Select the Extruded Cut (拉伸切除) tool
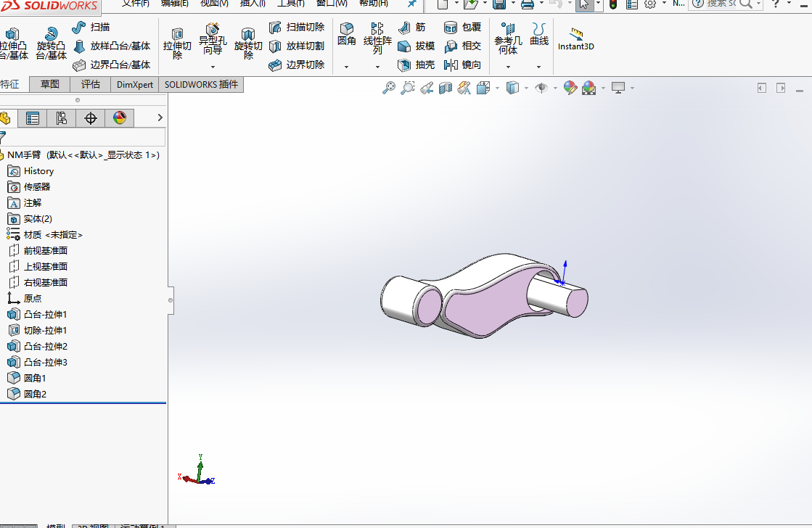This screenshot has height=528, width=812. (x=177, y=44)
